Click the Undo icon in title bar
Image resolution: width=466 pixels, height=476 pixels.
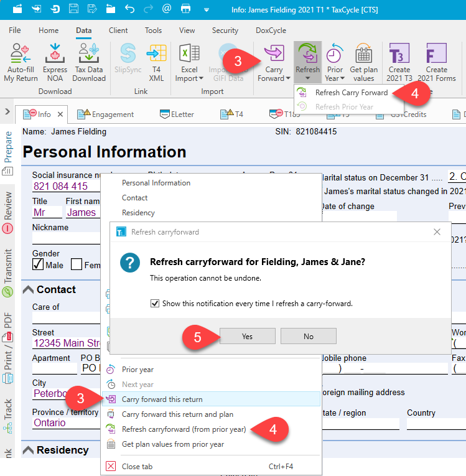(129, 9)
